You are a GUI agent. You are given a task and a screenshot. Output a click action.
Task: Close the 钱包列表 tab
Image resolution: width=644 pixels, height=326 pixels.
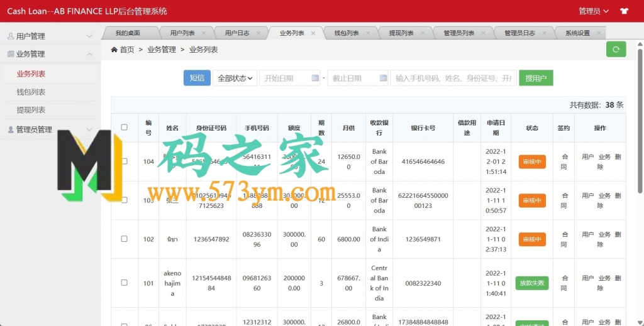[x=368, y=33]
